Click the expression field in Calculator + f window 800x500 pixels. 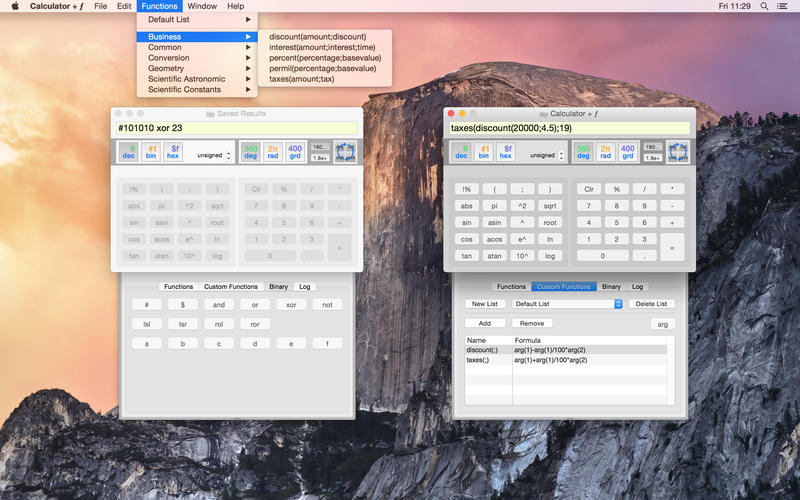tap(569, 128)
